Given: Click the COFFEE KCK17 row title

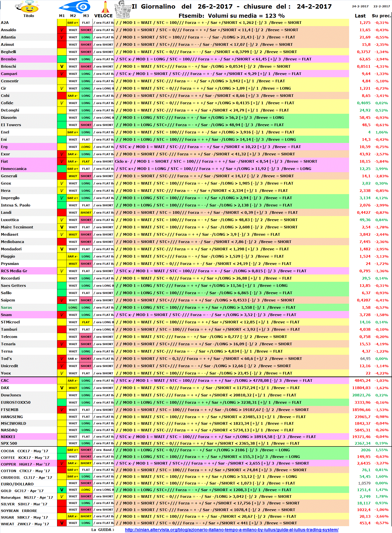Looking at the screenshot, I should [x=25, y=458].
